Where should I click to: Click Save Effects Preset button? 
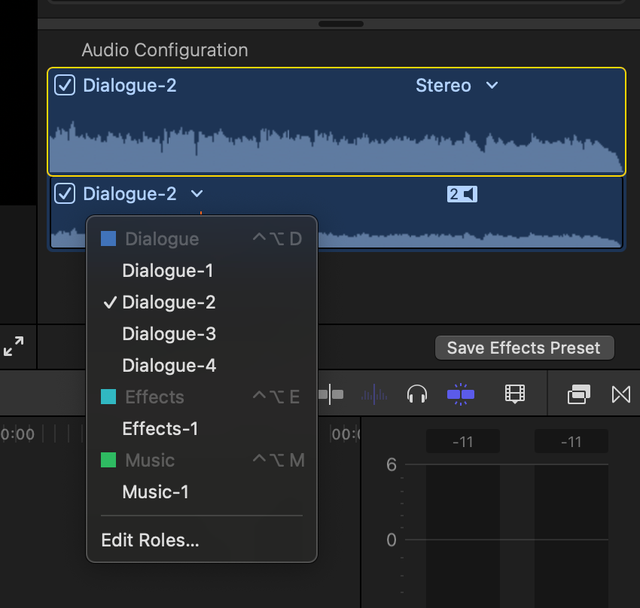pyautogui.click(x=524, y=348)
